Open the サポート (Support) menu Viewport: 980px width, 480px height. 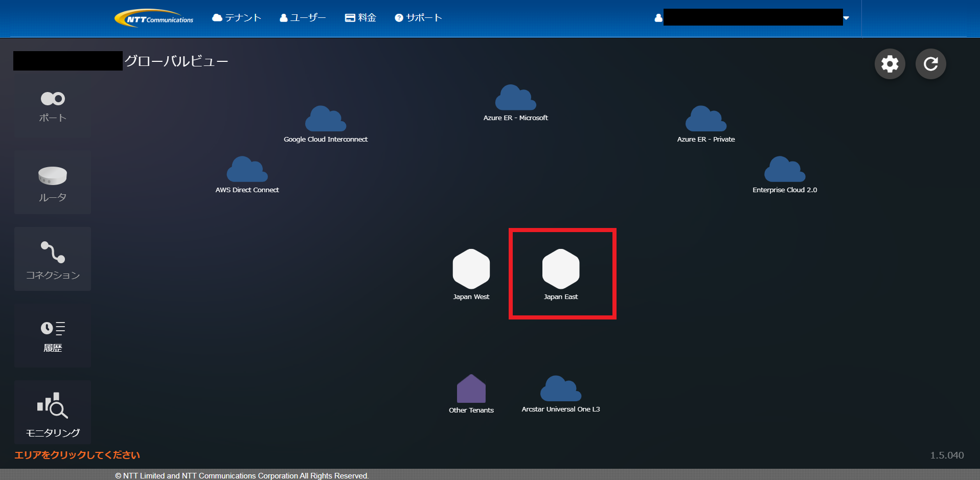click(418, 18)
